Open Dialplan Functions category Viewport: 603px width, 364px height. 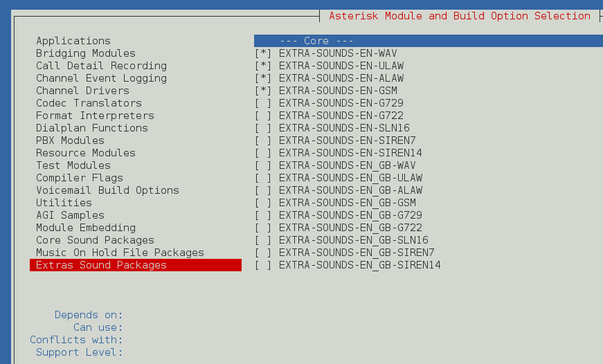click(x=92, y=128)
